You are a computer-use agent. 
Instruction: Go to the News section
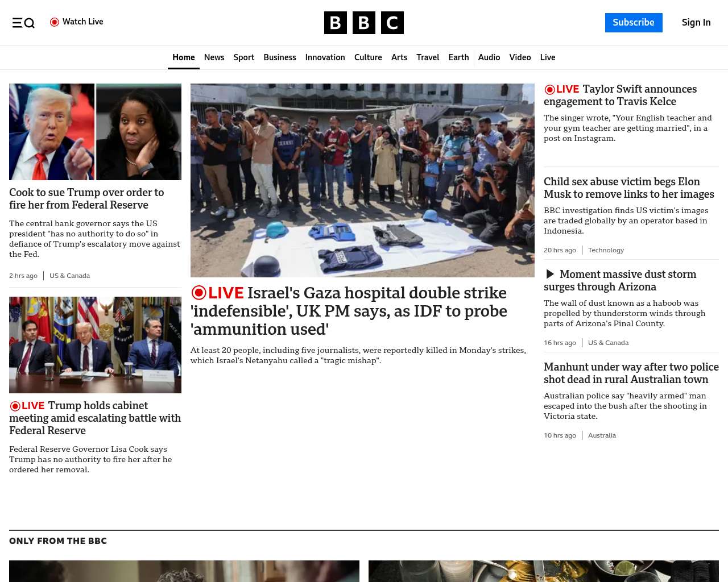[x=214, y=57]
